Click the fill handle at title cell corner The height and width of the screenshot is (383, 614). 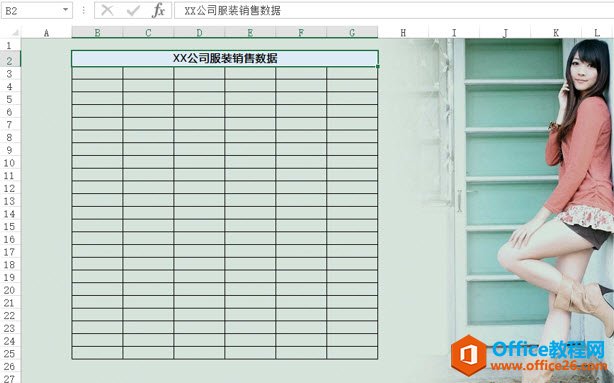378,67
